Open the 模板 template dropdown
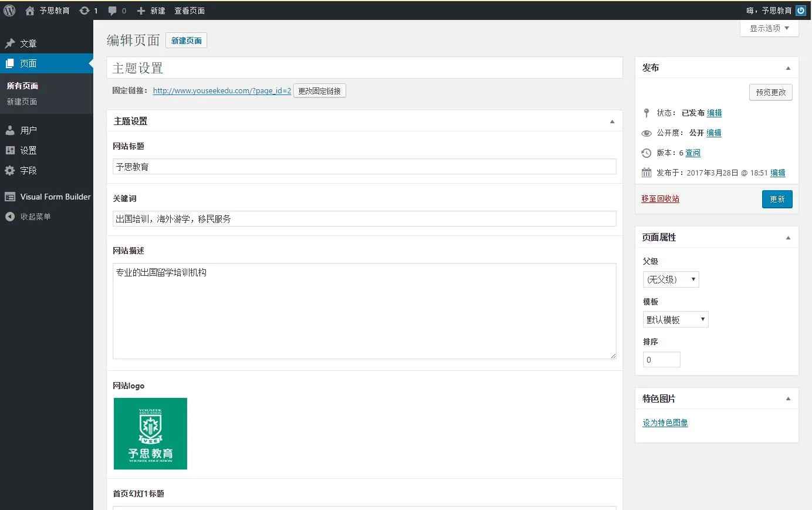 [x=675, y=319]
